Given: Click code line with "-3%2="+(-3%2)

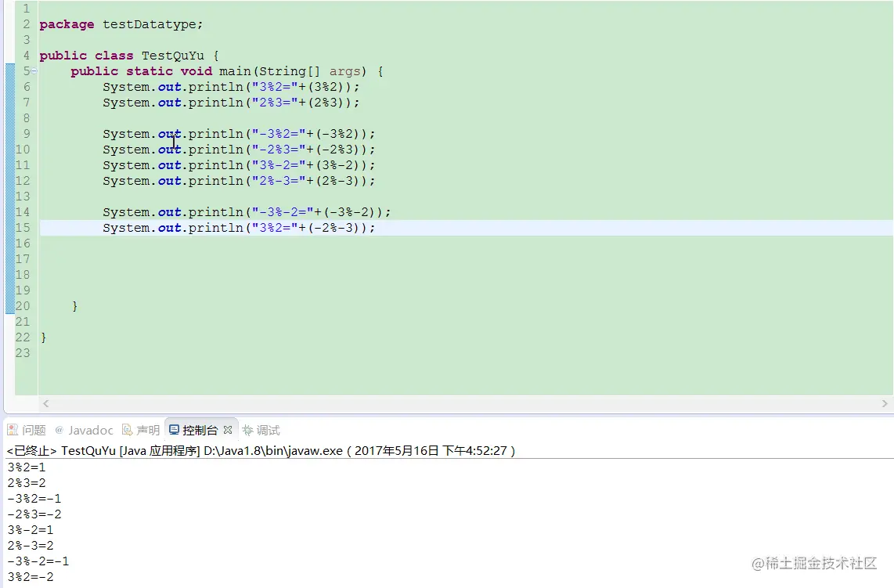Looking at the screenshot, I should click(x=239, y=134).
